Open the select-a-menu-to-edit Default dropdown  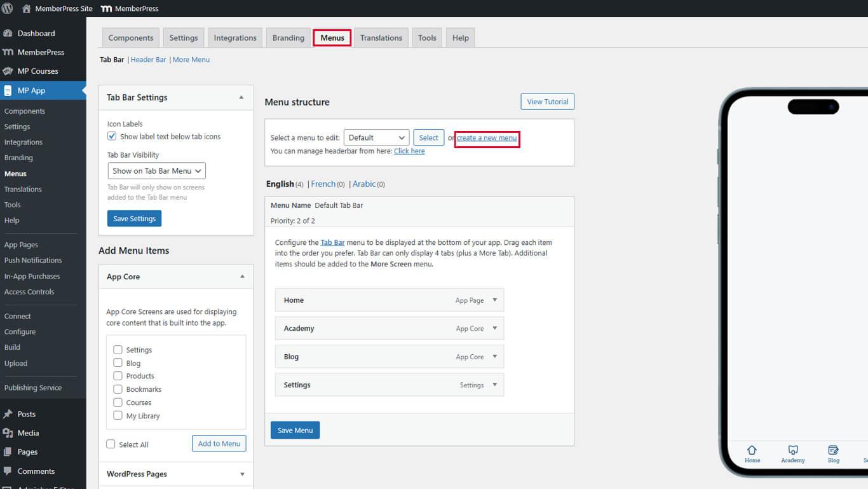[x=376, y=138]
